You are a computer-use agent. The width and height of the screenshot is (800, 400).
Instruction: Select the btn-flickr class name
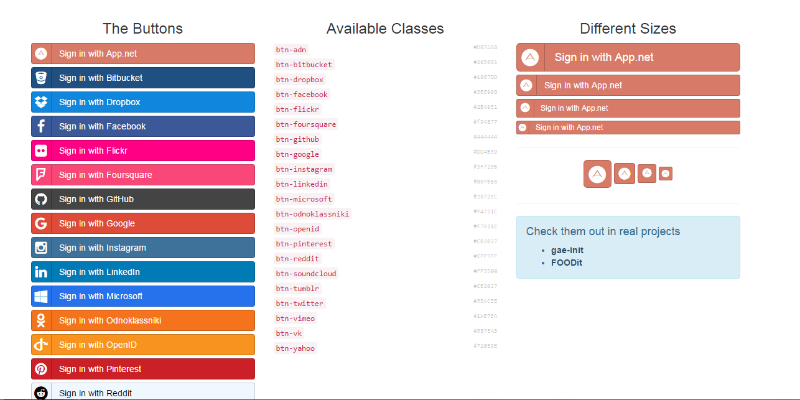(x=297, y=109)
